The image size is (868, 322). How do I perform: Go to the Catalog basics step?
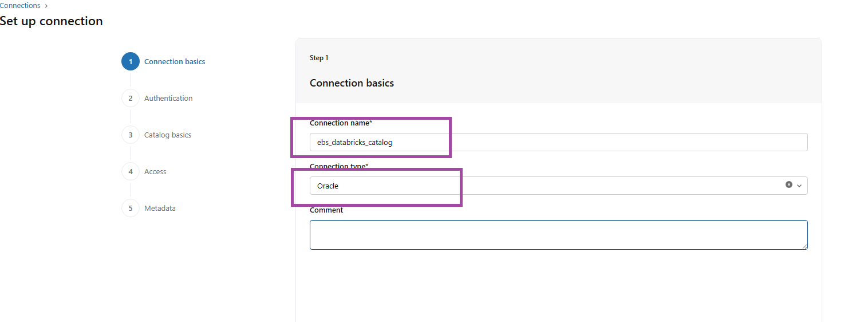[168, 135]
